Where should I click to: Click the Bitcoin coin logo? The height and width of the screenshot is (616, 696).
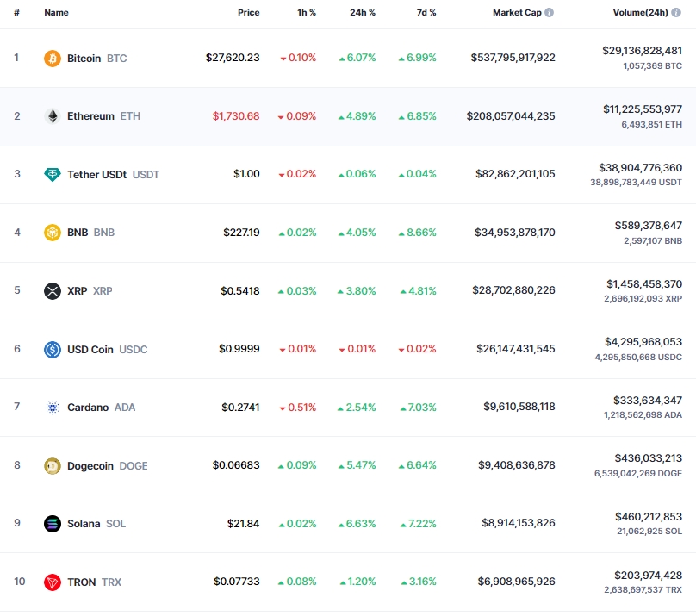coord(53,58)
